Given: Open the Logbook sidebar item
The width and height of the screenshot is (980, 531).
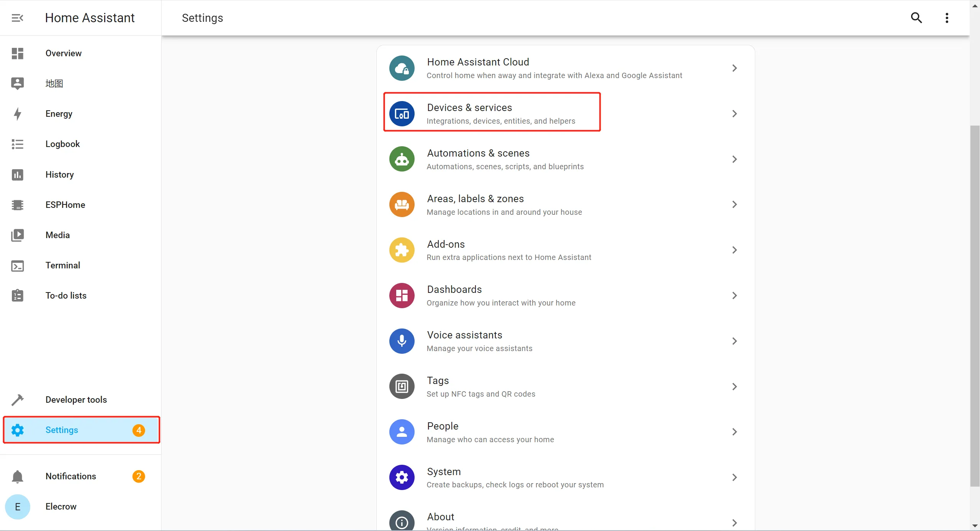Looking at the screenshot, I should (x=62, y=144).
